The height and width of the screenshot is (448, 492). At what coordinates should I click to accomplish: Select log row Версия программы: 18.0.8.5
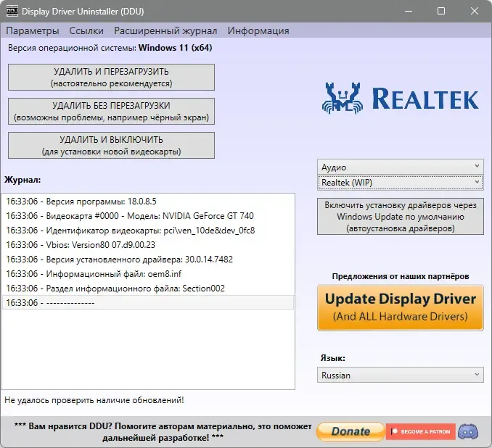pyautogui.click(x=148, y=202)
